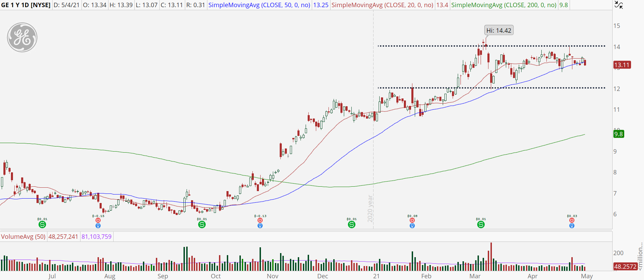Click the Jul label on the time axis

[52, 276]
